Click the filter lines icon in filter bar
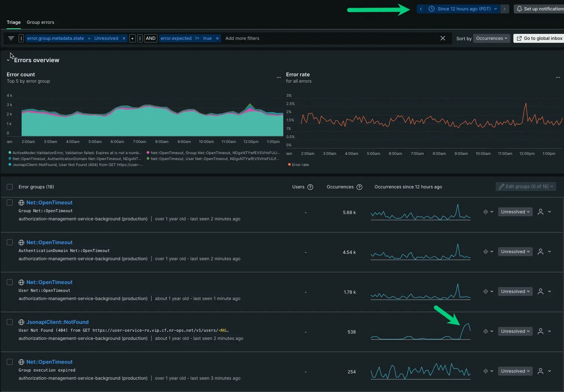This screenshot has height=392, width=564. click(11, 38)
